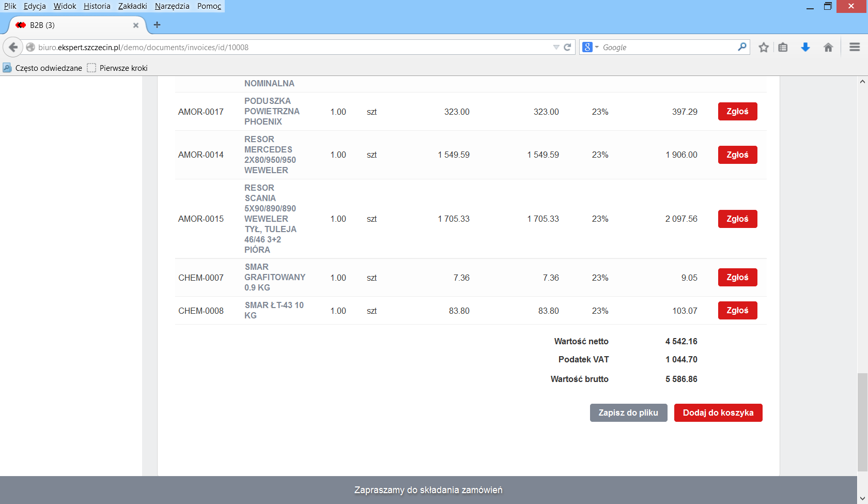Click Podatek VAT total 1 044.70
The height and width of the screenshot is (504, 868).
(x=681, y=359)
